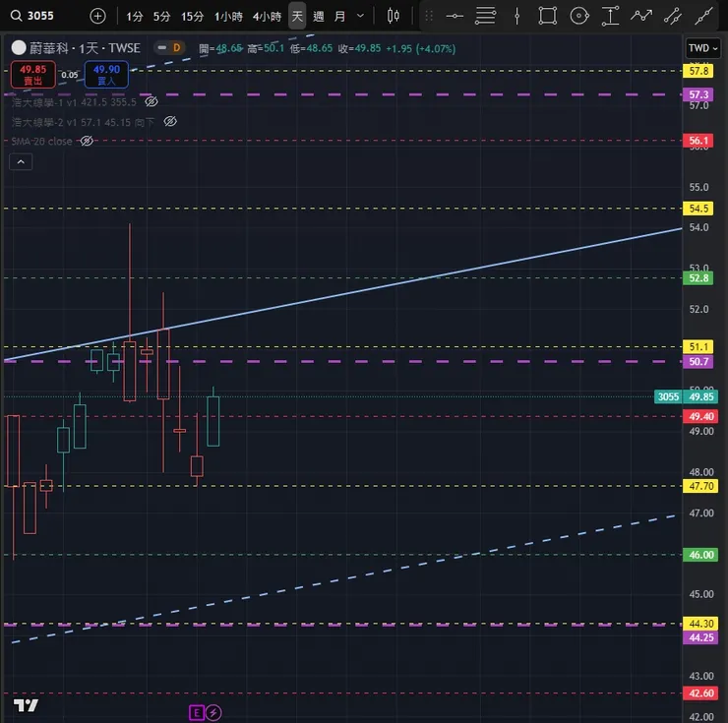Click the compare or add symbol plus icon
Screen dimensions: 728x723
97,17
